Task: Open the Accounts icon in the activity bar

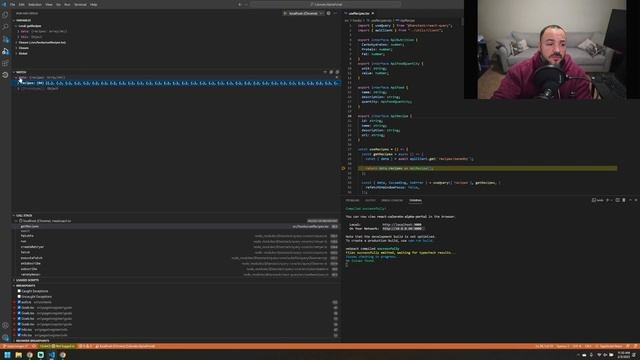Action: pos(5,325)
